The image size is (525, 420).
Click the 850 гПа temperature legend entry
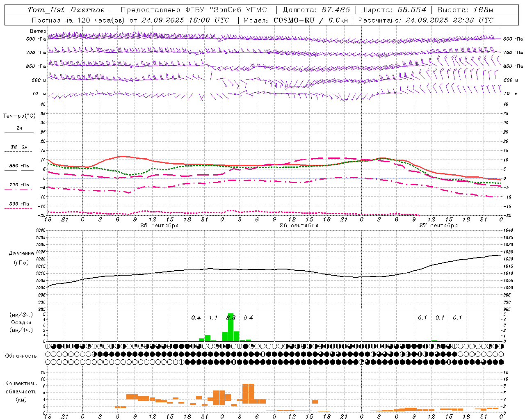point(19,166)
